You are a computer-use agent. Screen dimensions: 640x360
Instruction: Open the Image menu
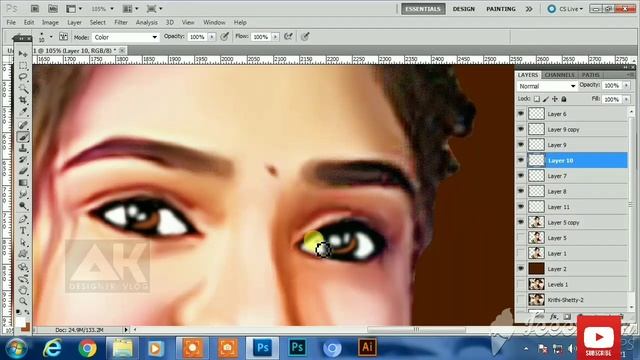[x=50, y=22]
